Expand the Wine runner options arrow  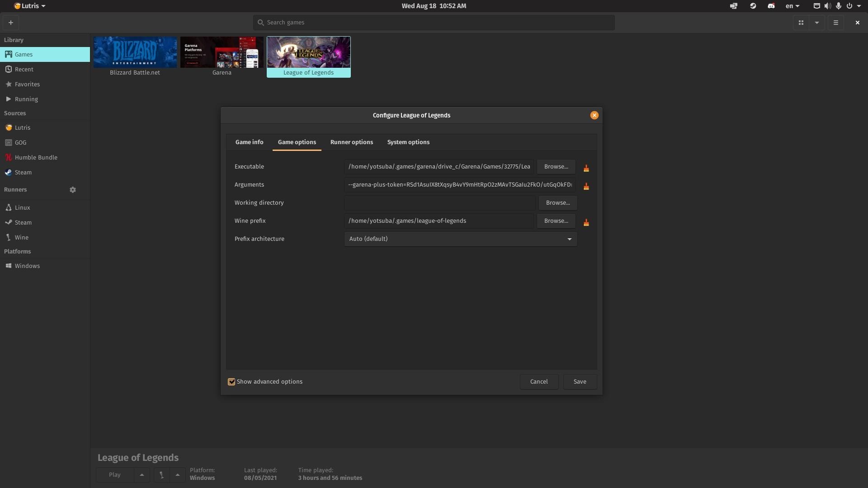click(177, 475)
